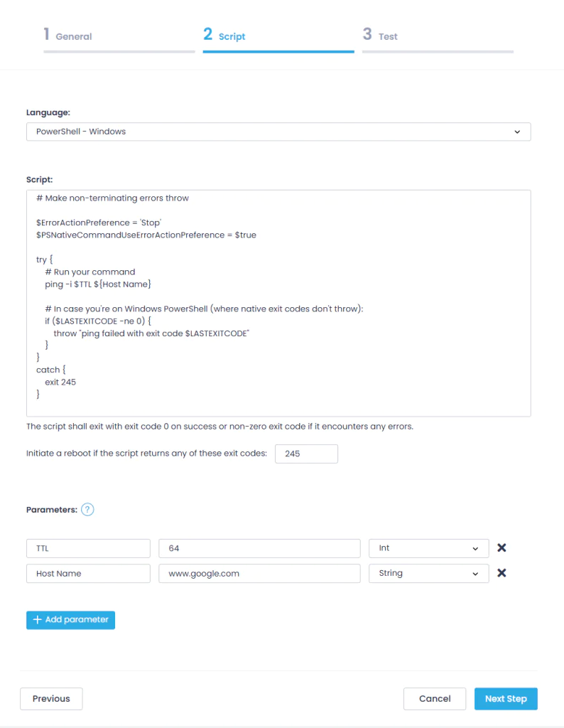This screenshot has height=728, width=564.
Task: Expand the Int type dropdown
Action: [x=429, y=548]
